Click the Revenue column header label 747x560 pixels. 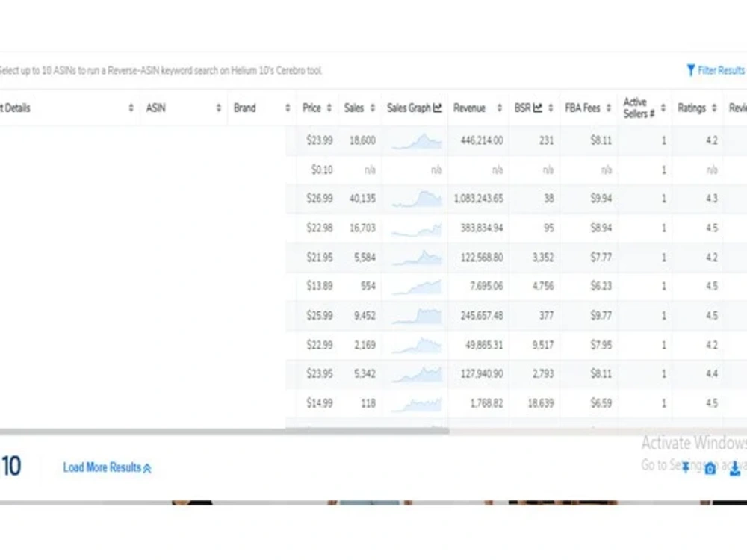coord(469,108)
